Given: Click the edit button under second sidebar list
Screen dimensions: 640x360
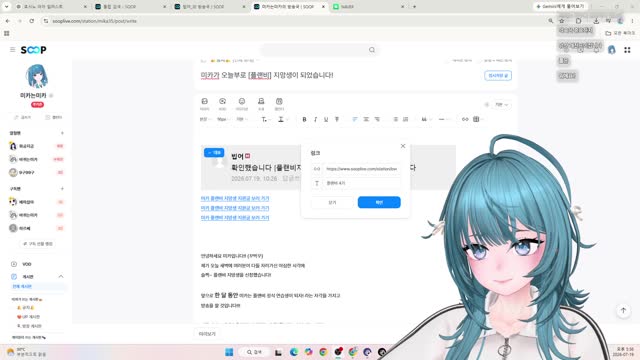Looking at the screenshot, I should [x=38, y=244].
